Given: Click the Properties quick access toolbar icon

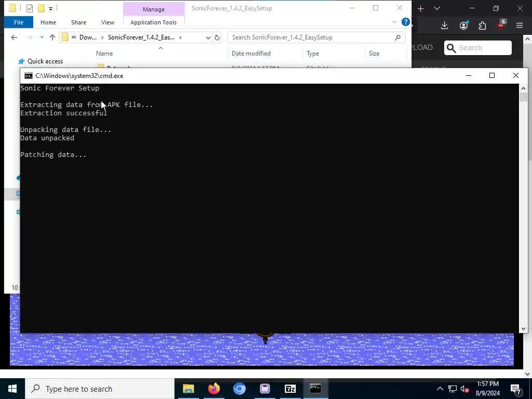Looking at the screenshot, I should (x=30, y=8).
